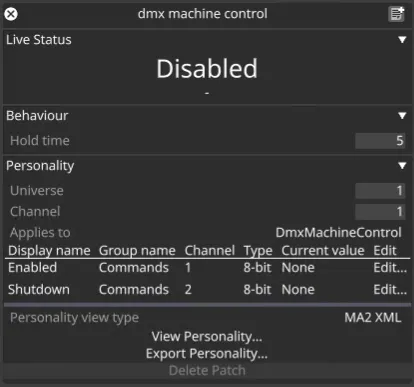Select the Shutdown display name cell
The image size is (414, 387).
tap(39, 290)
